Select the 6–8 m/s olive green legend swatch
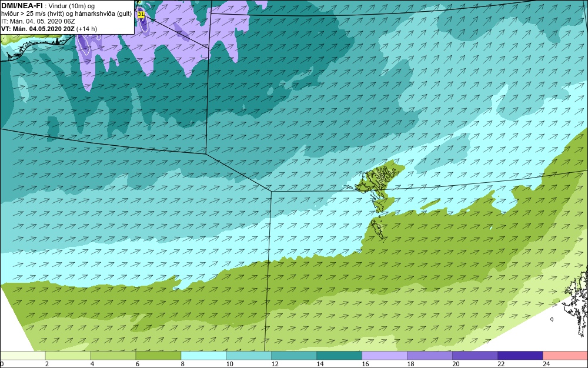588x368 pixels. coord(158,356)
